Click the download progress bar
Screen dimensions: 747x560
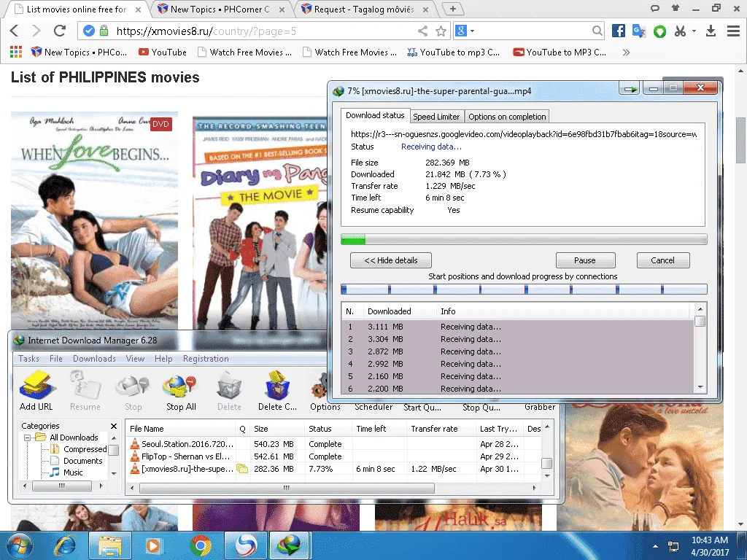pos(524,239)
